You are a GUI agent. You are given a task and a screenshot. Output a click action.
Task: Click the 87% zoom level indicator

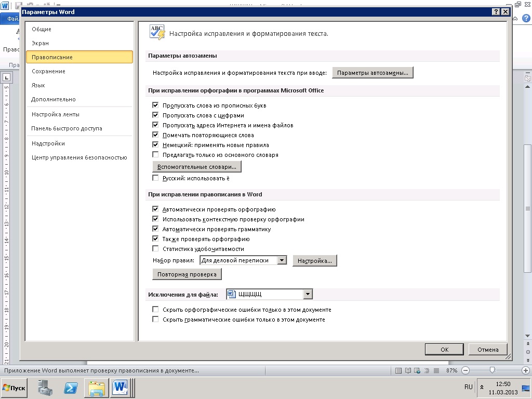451,370
